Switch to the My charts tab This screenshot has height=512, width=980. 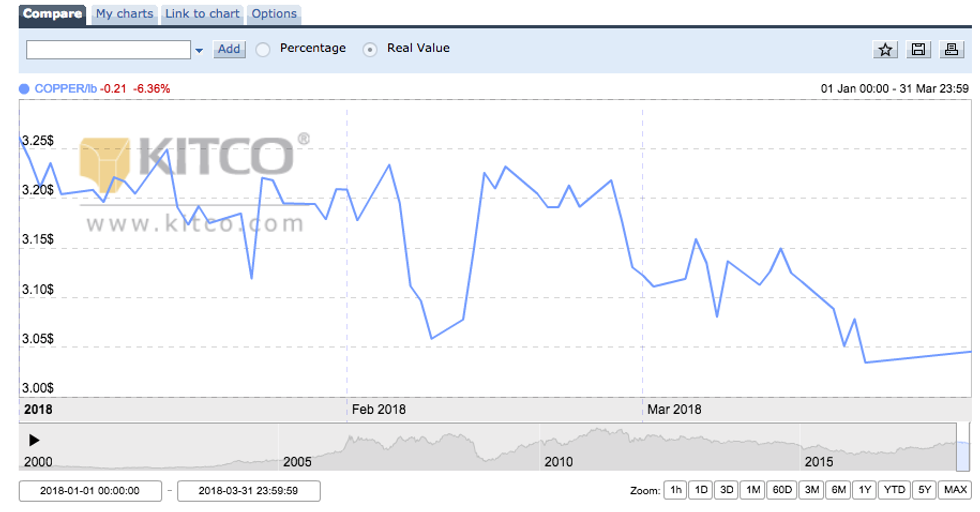pyautogui.click(x=124, y=14)
